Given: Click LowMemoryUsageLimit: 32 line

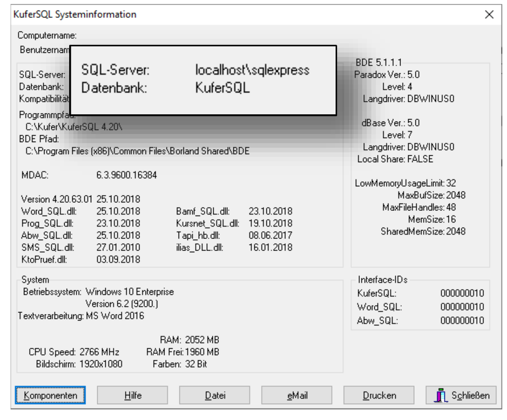Looking at the screenshot, I should click(x=405, y=183).
